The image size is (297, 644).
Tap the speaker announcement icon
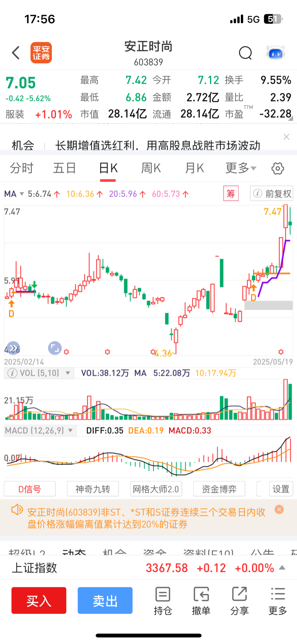point(17,510)
